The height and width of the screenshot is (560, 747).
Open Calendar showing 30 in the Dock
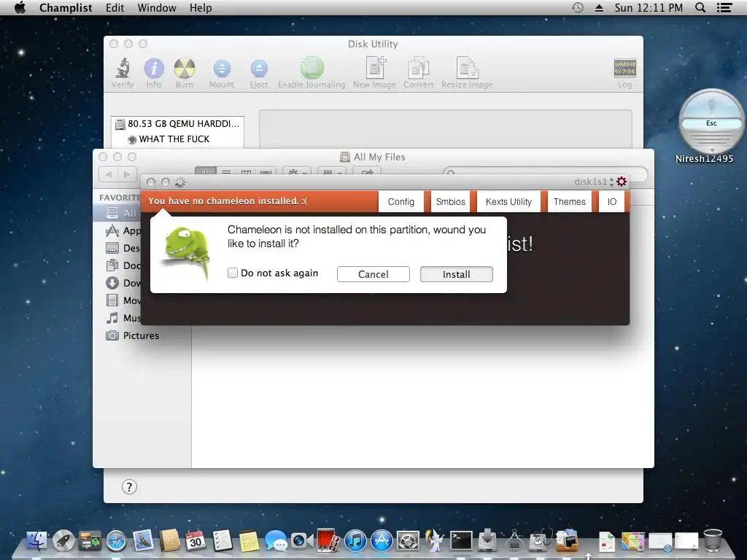pos(196,541)
